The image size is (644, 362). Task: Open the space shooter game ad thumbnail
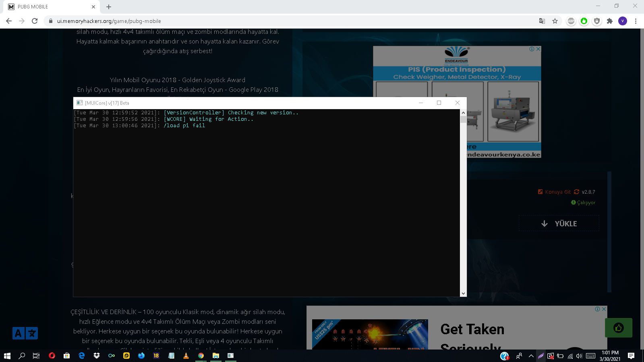(x=370, y=334)
